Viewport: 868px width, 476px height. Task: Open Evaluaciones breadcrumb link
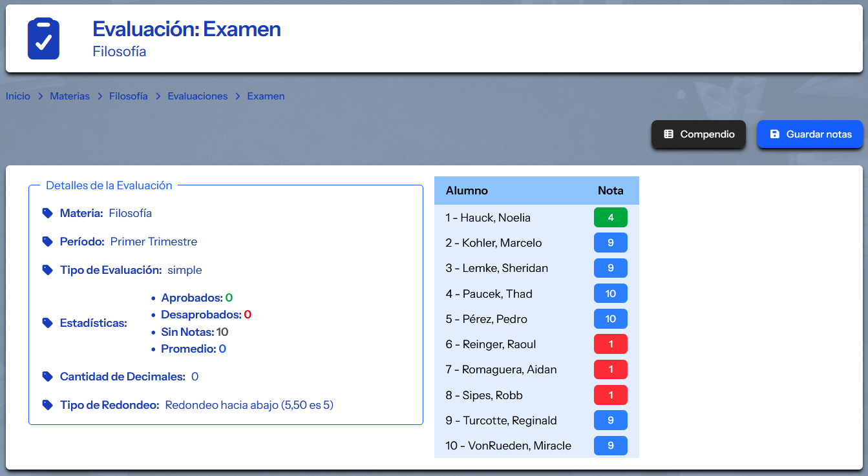[197, 96]
